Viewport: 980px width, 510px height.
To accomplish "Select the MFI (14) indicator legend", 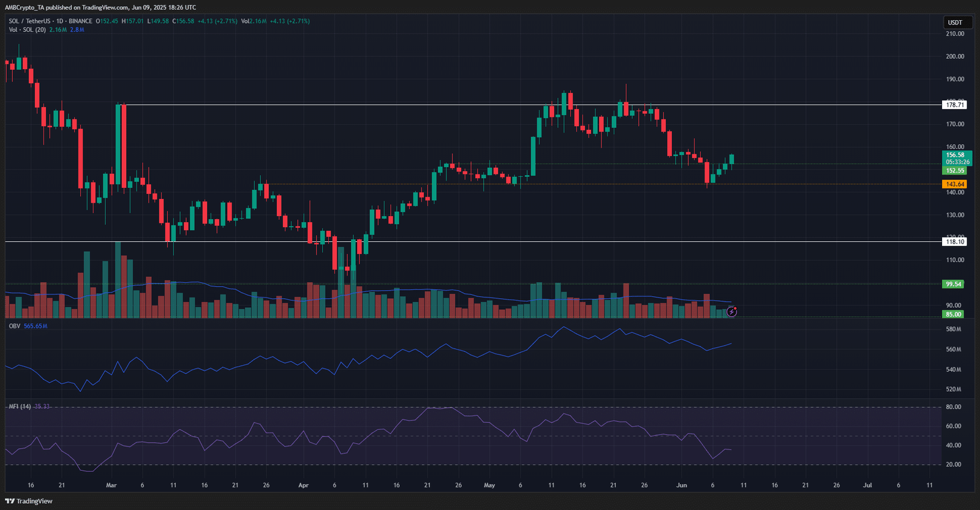I will tap(20, 407).
